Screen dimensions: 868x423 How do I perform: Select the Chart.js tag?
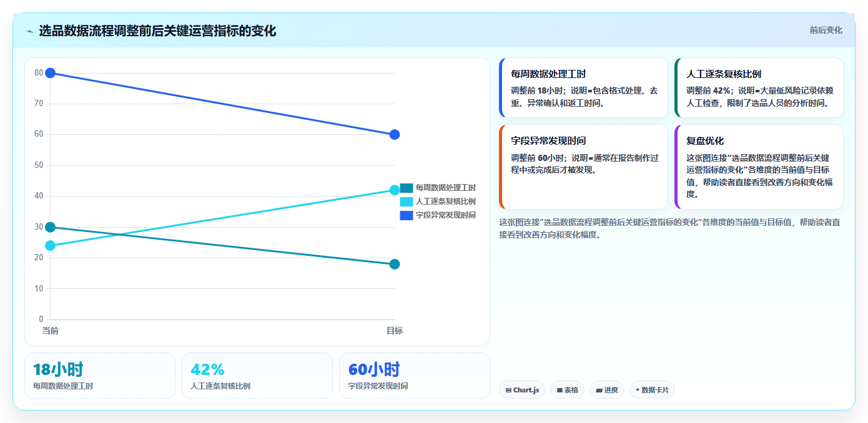(522, 390)
